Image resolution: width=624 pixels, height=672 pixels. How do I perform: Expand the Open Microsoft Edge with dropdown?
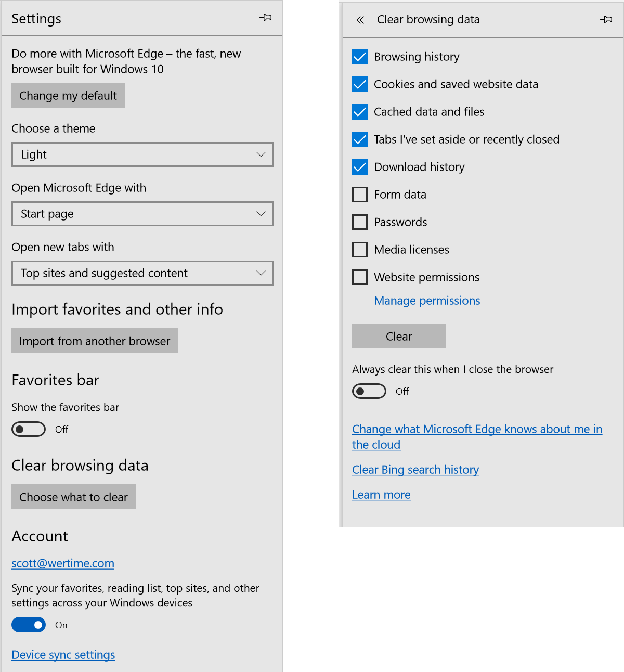(142, 214)
